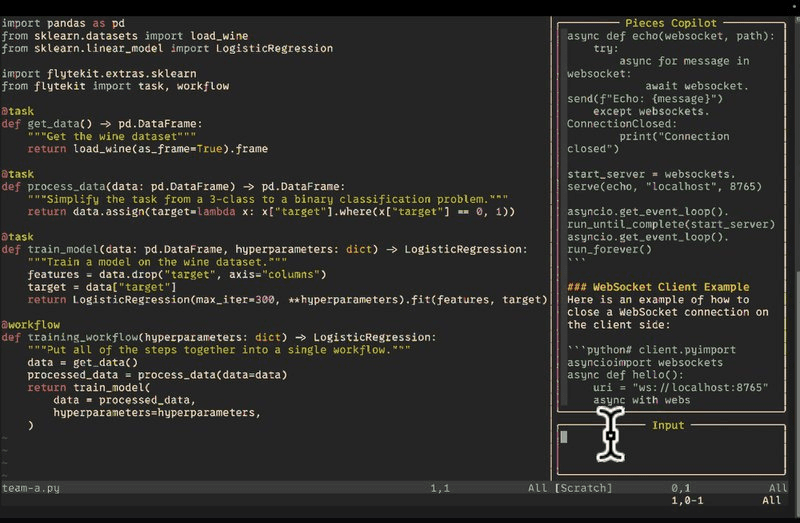Click the '1,1' cursor position in team-a.py status
The image size is (800, 523).
pyautogui.click(x=440, y=488)
